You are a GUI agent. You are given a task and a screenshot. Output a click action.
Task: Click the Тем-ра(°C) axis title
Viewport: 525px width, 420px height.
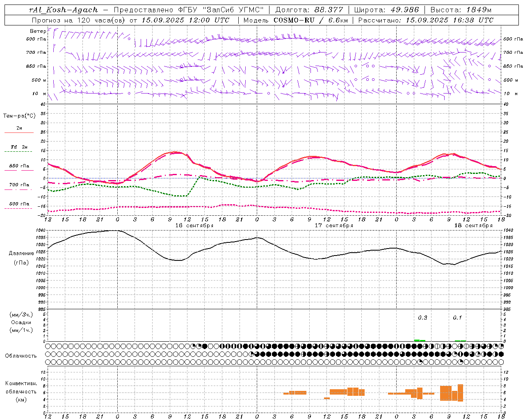[x=19, y=116]
